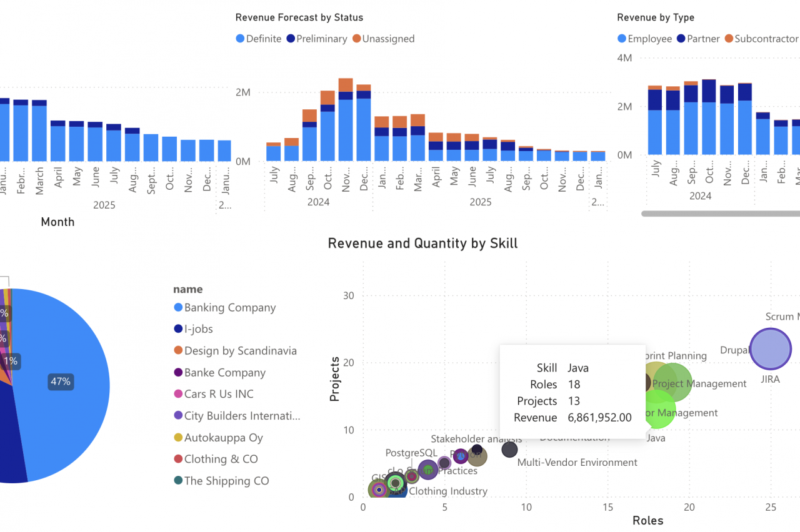Click Clothing & CO legend entry

pyautogui.click(x=221, y=459)
